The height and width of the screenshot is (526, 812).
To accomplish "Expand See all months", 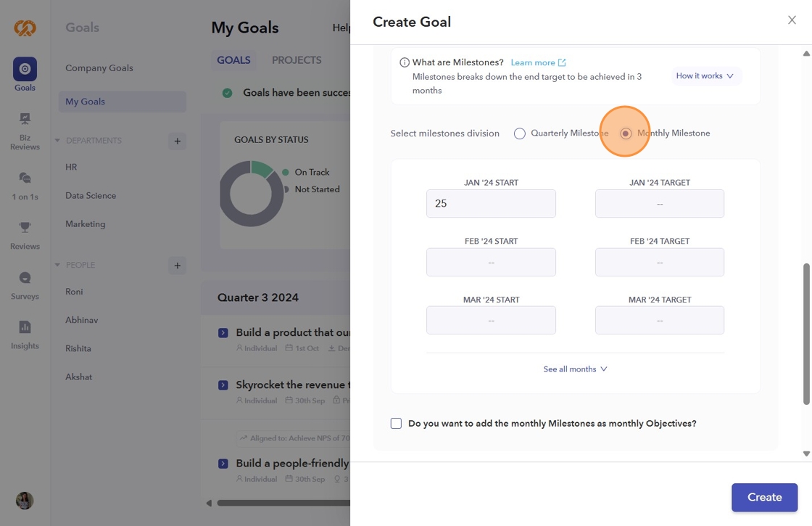I will 575,369.
